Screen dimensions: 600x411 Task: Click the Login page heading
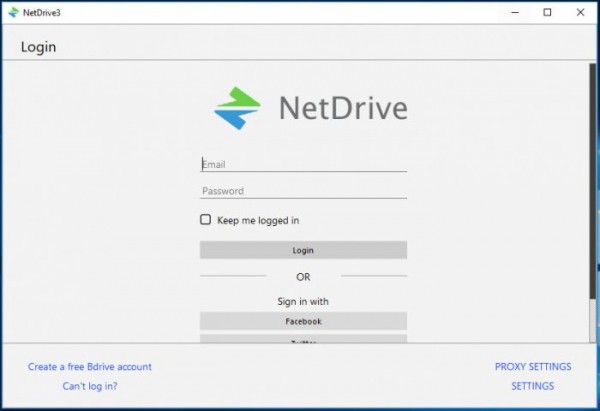click(x=38, y=47)
